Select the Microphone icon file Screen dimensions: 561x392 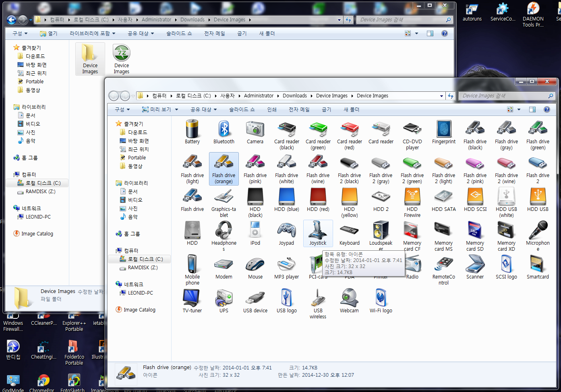coord(538,236)
